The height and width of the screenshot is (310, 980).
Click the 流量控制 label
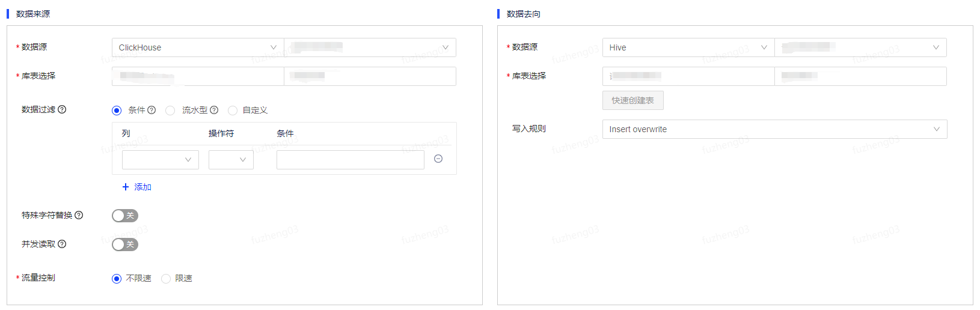(x=38, y=278)
